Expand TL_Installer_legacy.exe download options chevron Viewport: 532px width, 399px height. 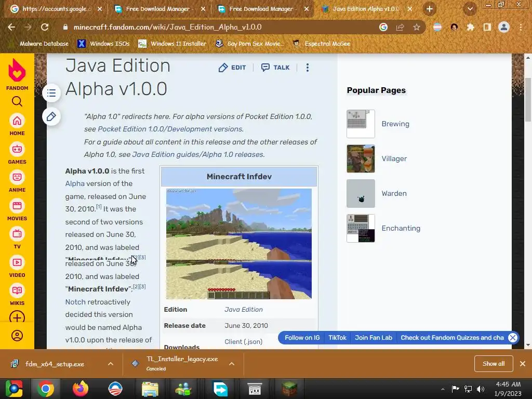[x=232, y=364]
